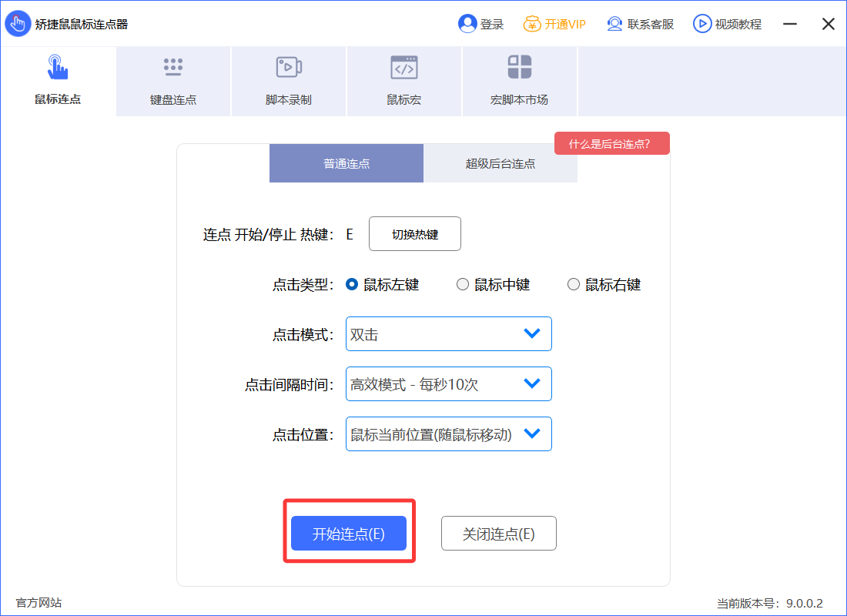
Task: Click 开始连点(E) button
Action: pos(348,534)
